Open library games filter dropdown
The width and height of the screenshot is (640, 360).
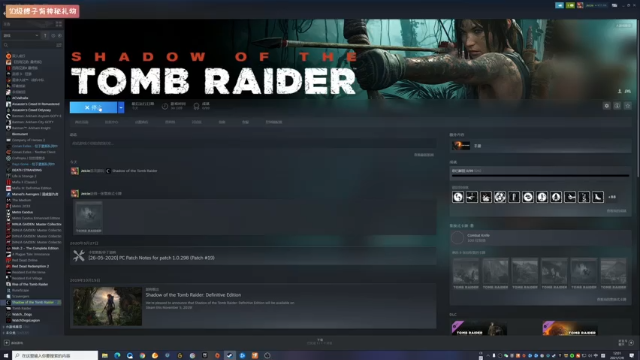pyautogui.click(x=20, y=36)
